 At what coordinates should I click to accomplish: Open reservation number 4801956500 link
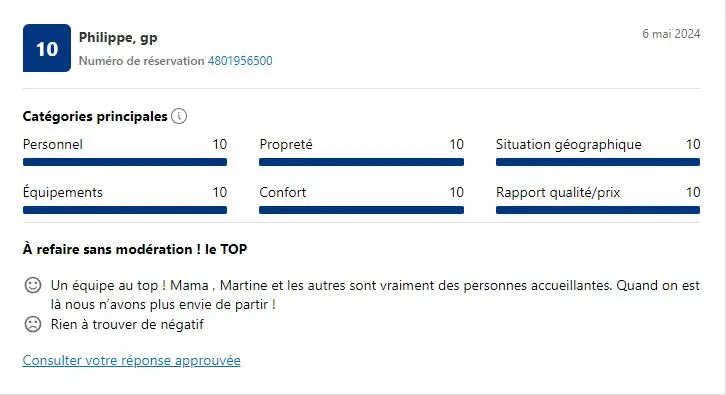point(240,61)
